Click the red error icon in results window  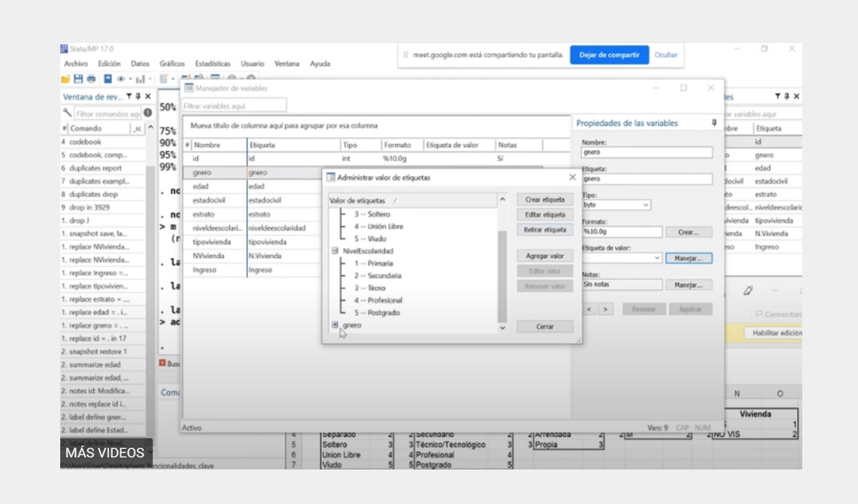[x=163, y=363]
